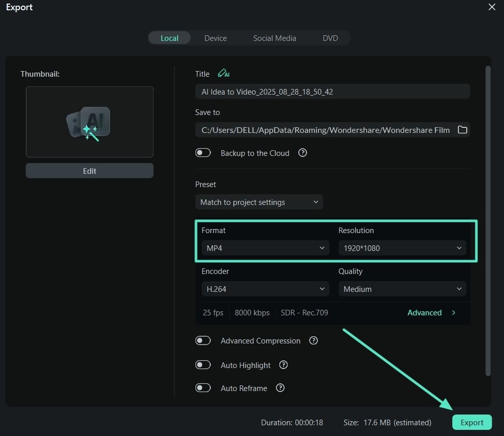Click the Export button
This screenshot has width=504, height=436.
point(472,422)
